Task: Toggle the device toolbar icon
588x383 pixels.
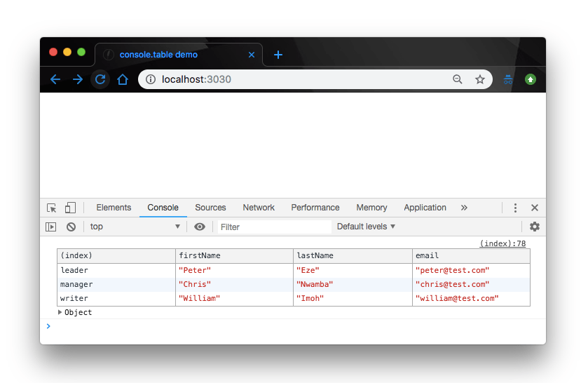Action: coord(70,208)
